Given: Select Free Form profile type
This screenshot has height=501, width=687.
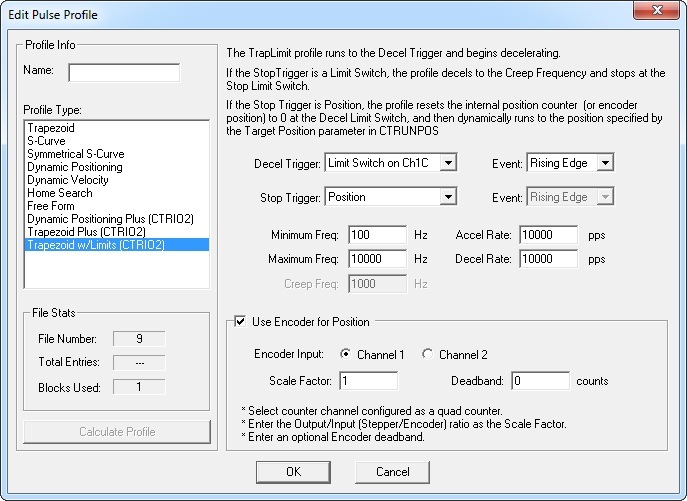Looking at the screenshot, I should (117, 206).
